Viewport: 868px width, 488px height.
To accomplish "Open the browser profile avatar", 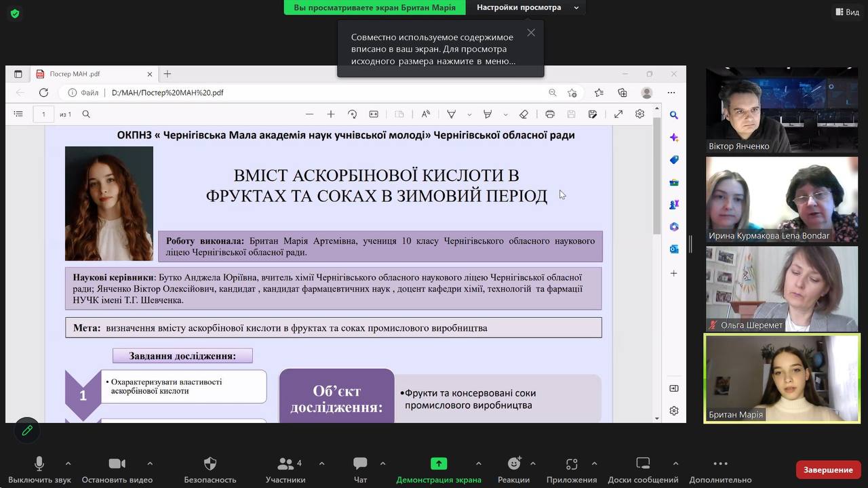I will 647,93.
